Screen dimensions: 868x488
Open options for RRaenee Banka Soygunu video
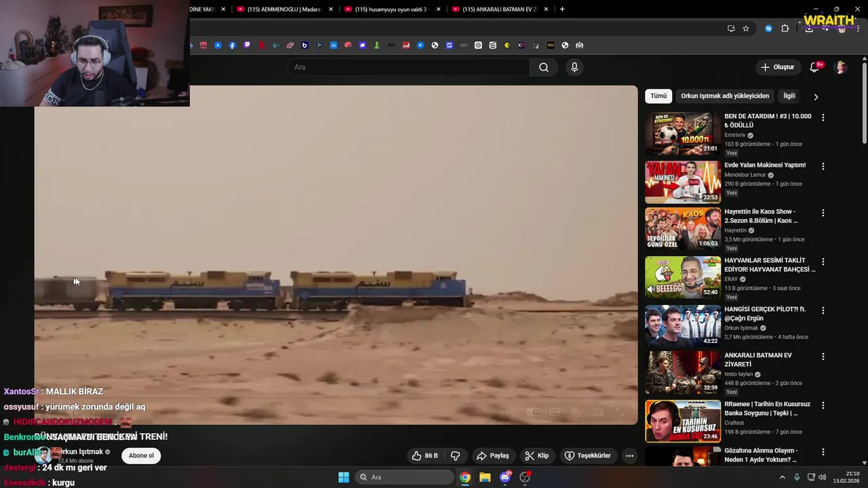823,405
